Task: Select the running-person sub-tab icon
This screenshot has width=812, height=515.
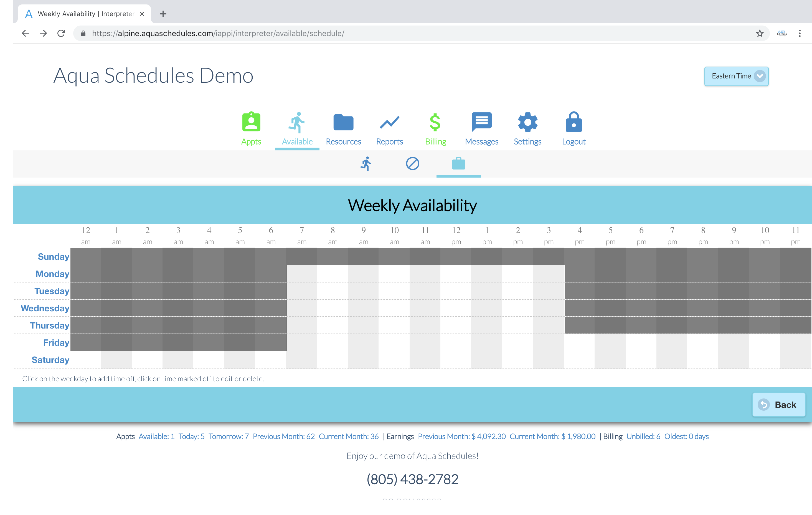Action: tap(366, 164)
